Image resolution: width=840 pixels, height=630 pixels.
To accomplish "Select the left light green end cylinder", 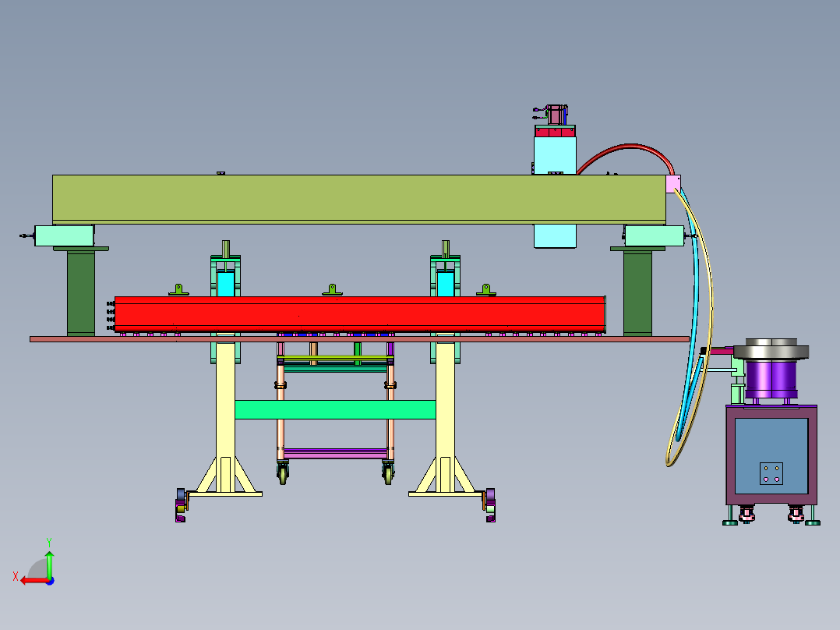I will [64, 235].
